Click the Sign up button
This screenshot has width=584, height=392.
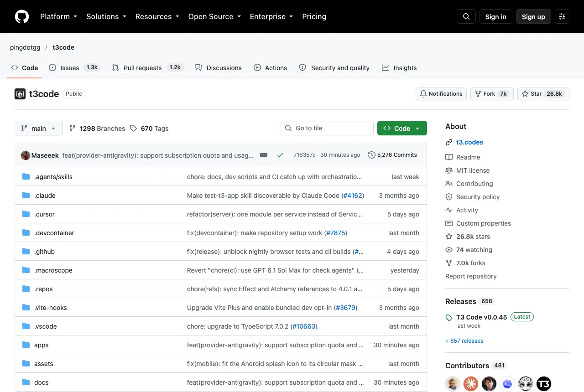[533, 16]
